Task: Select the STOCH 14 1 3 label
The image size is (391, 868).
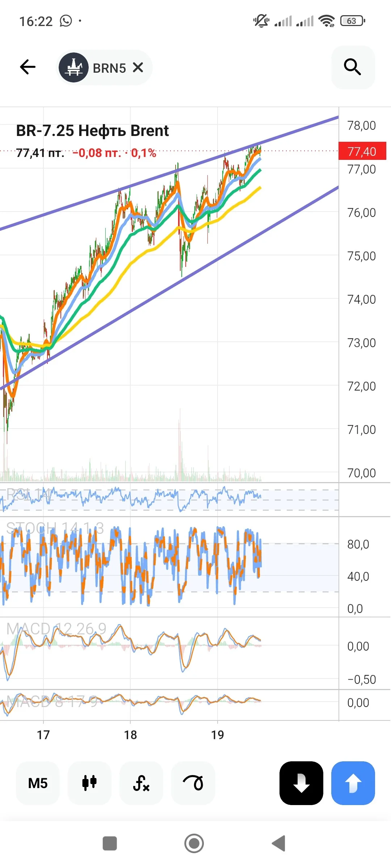Action: 55,528
